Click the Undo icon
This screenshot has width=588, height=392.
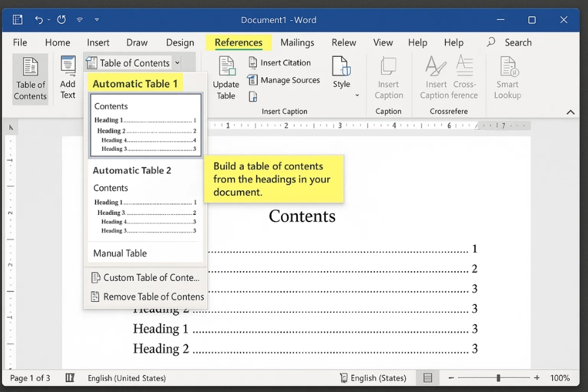(x=37, y=20)
